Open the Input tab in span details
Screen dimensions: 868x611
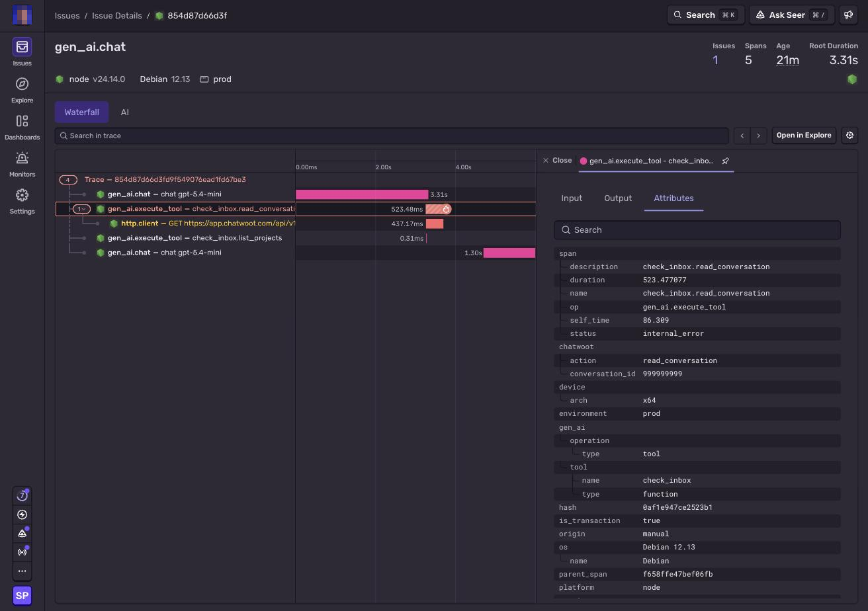coord(572,198)
